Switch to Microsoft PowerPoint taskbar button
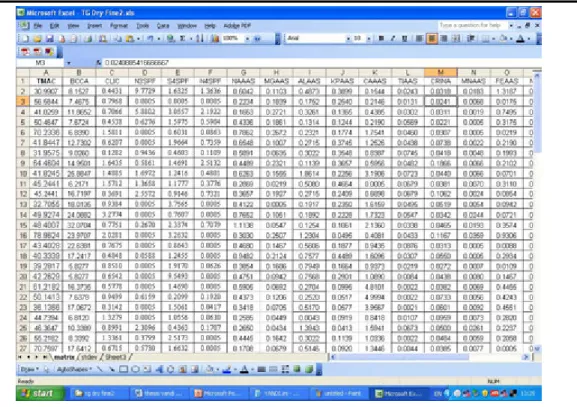 pos(220,393)
